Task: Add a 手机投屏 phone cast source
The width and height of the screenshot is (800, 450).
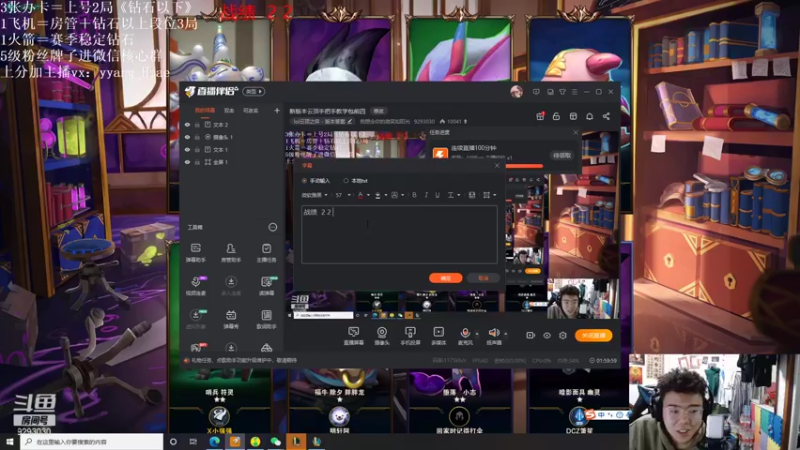Action: 410,336
